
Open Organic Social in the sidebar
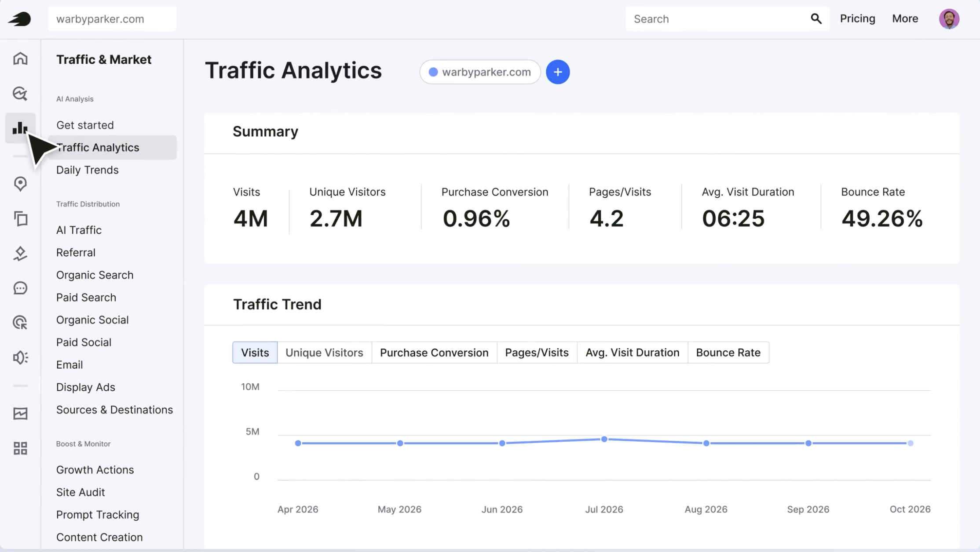pyautogui.click(x=92, y=320)
